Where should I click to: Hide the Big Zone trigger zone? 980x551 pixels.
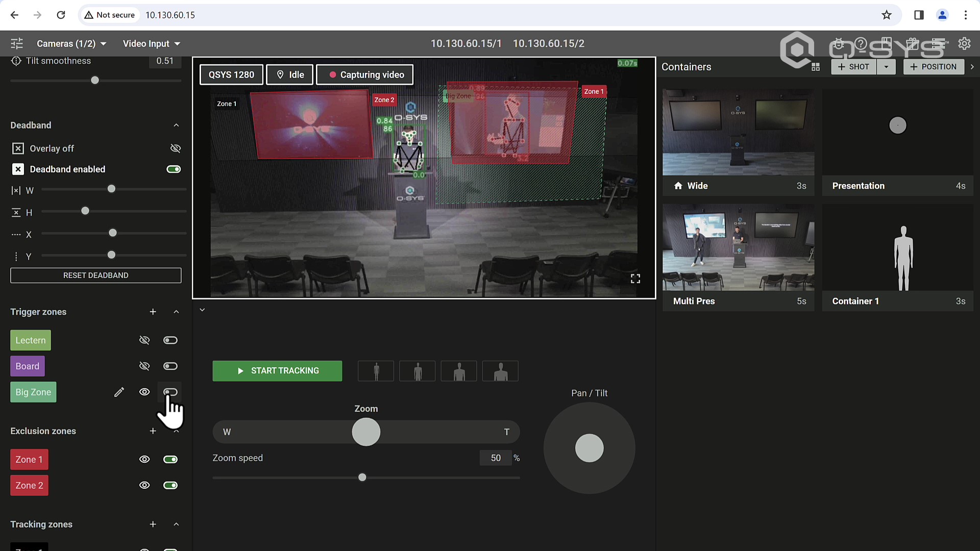pos(144,392)
